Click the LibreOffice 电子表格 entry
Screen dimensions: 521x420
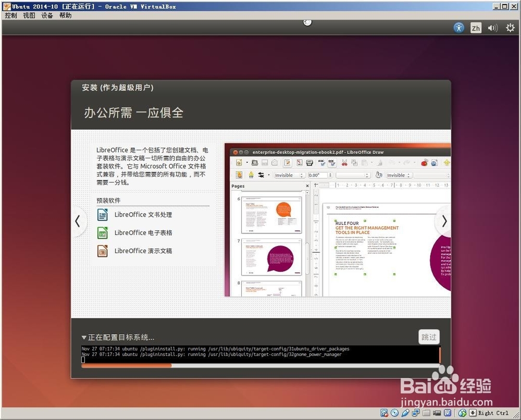tap(143, 233)
